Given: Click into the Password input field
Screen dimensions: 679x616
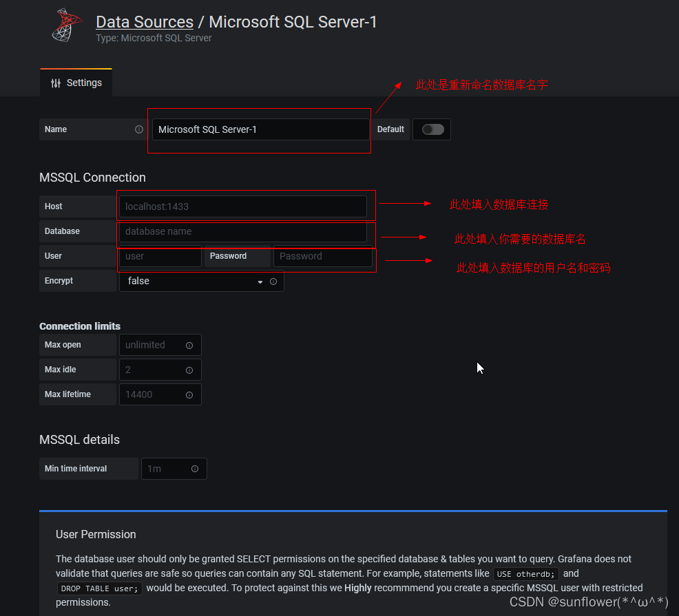Looking at the screenshot, I should coord(322,256).
